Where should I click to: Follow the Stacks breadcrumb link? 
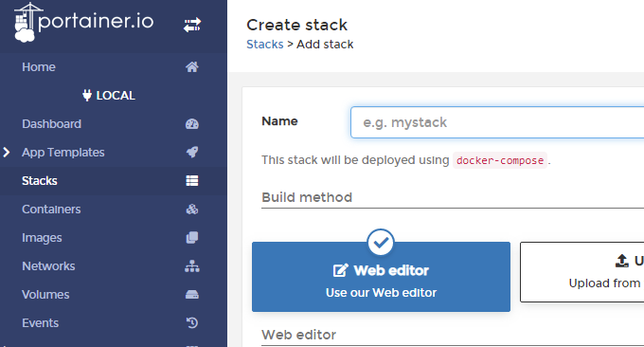265,44
